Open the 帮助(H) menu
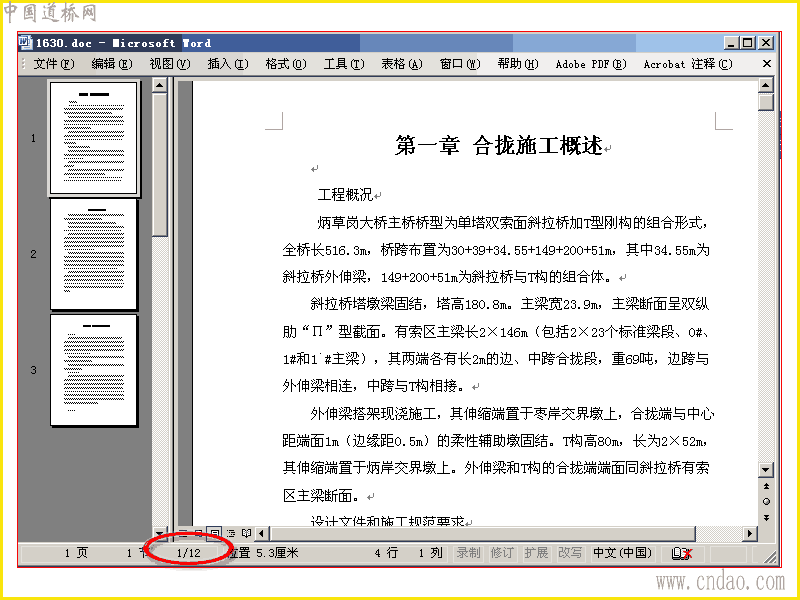 pos(518,64)
